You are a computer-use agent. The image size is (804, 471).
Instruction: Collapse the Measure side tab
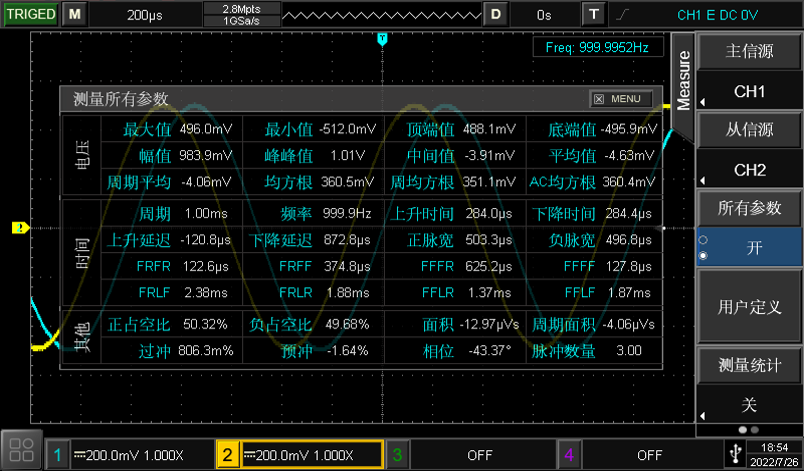pos(684,82)
